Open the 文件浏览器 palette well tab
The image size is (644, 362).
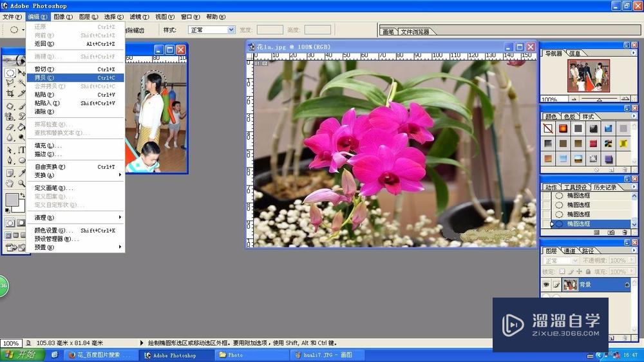tap(415, 32)
